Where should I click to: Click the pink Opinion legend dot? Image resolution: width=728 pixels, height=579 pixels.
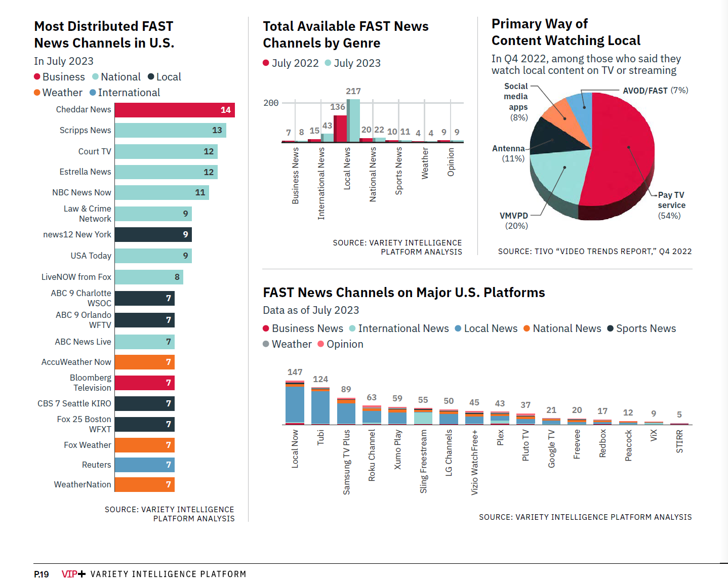click(x=320, y=344)
